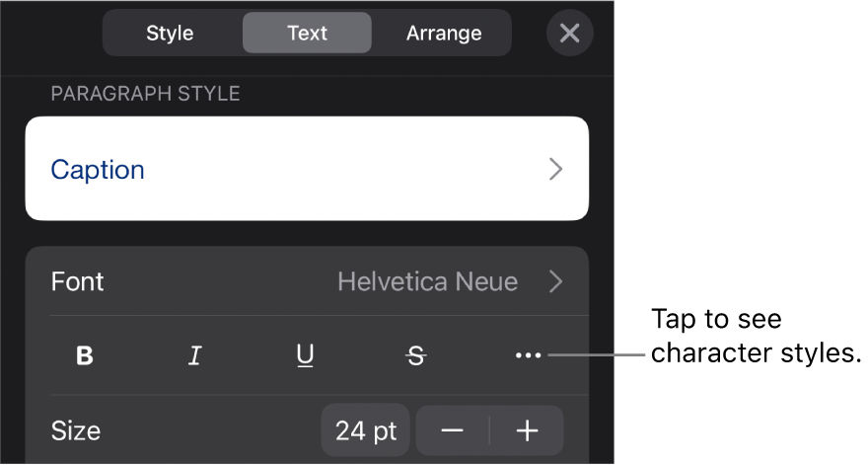This screenshot has width=868, height=465.
Task: Toggle bold text formatting
Action: (x=85, y=356)
